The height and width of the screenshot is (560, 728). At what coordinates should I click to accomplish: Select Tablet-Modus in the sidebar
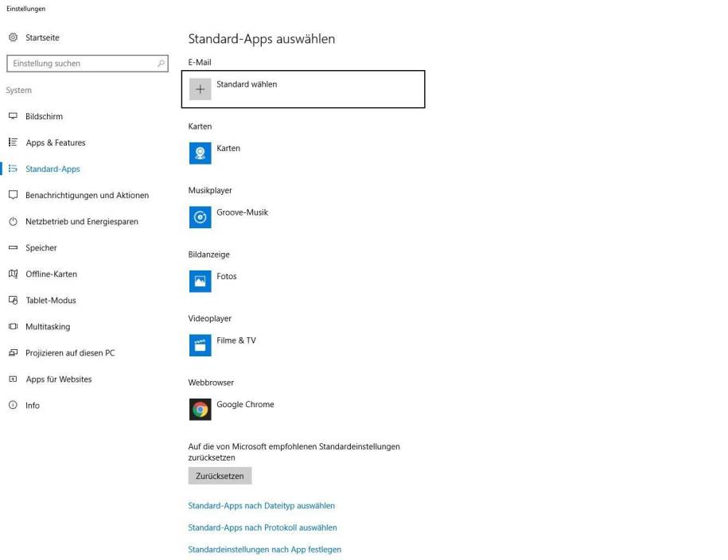[14, 300]
